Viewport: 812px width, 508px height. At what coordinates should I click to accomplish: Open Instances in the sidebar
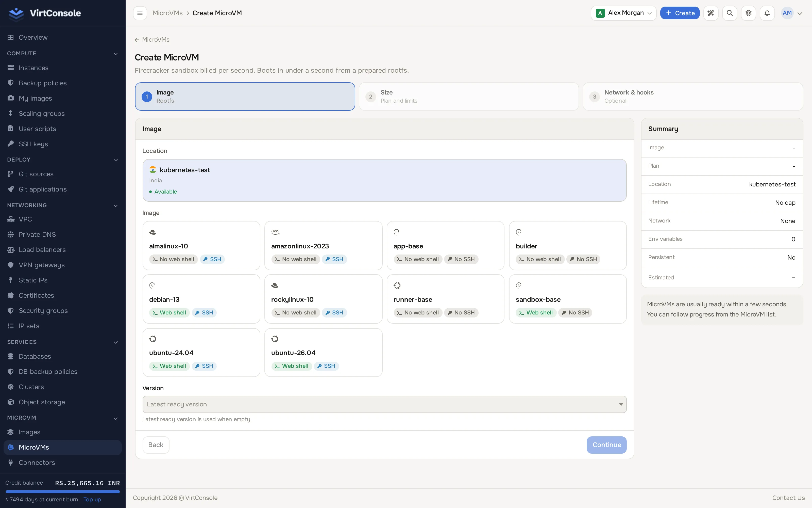63,68
